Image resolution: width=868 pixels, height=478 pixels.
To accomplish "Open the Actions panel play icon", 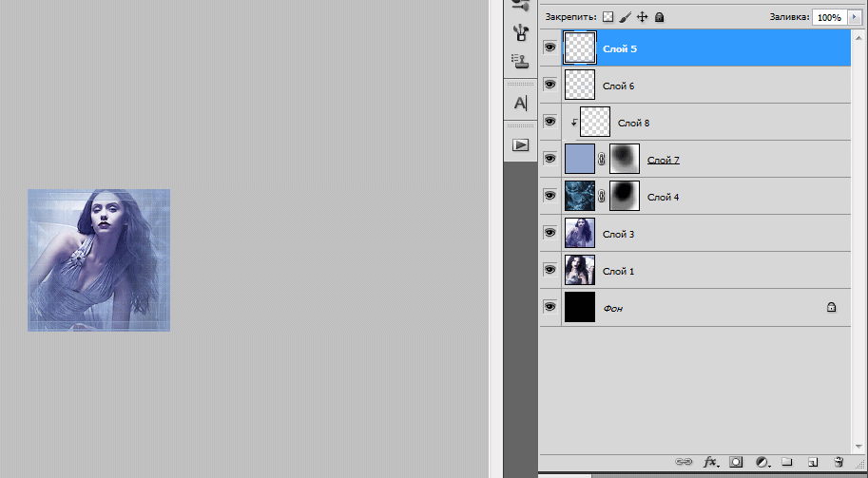I will (520, 144).
